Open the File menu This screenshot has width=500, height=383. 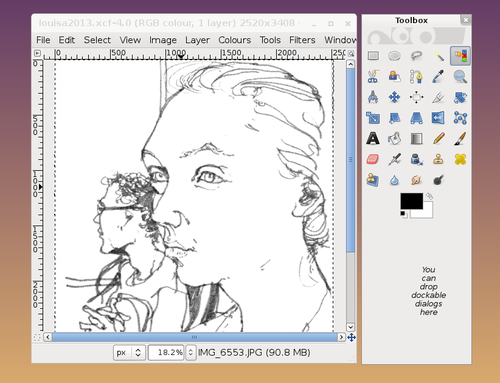43,40
